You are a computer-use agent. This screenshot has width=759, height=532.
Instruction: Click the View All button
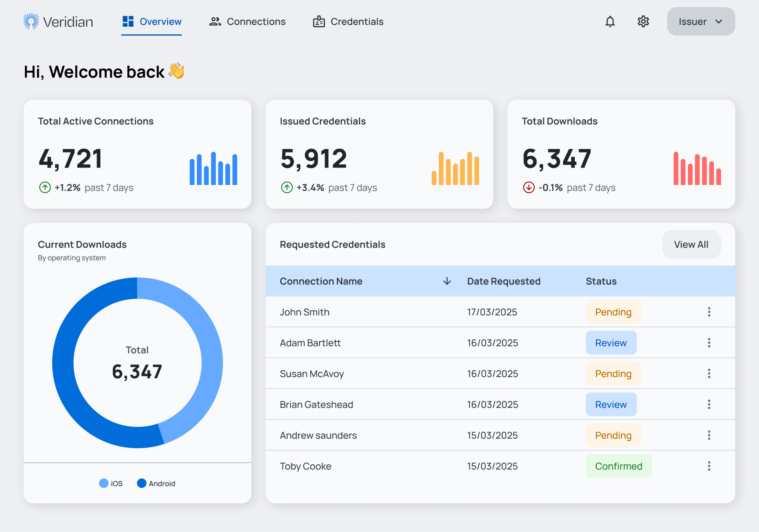[691, 244]
